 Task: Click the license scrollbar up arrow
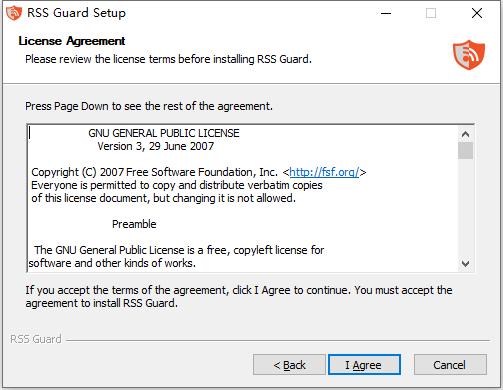coord(465,134)
